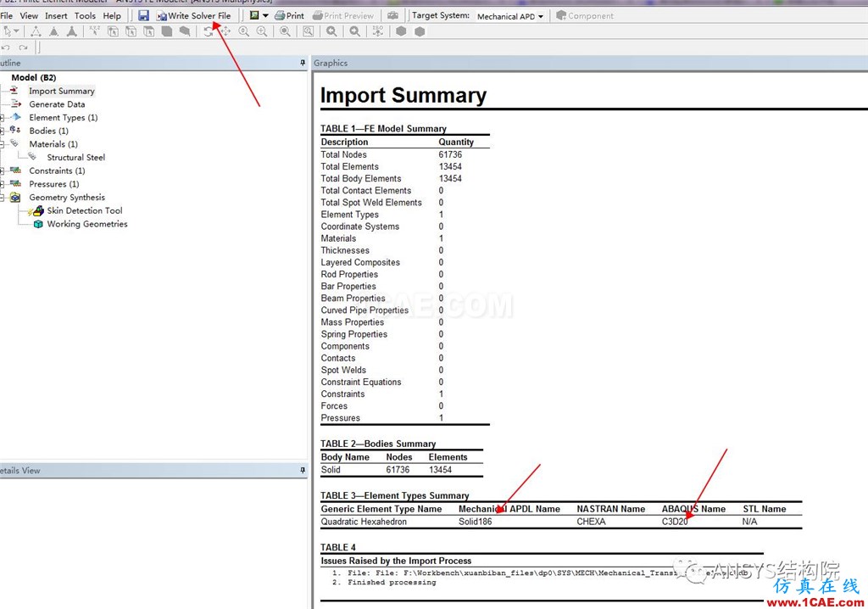Click the first box select filter icon

(x=113, y=31)
